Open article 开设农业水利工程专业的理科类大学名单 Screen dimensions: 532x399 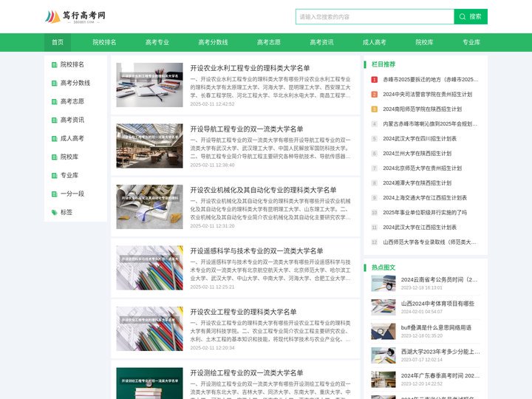(250, 68)
